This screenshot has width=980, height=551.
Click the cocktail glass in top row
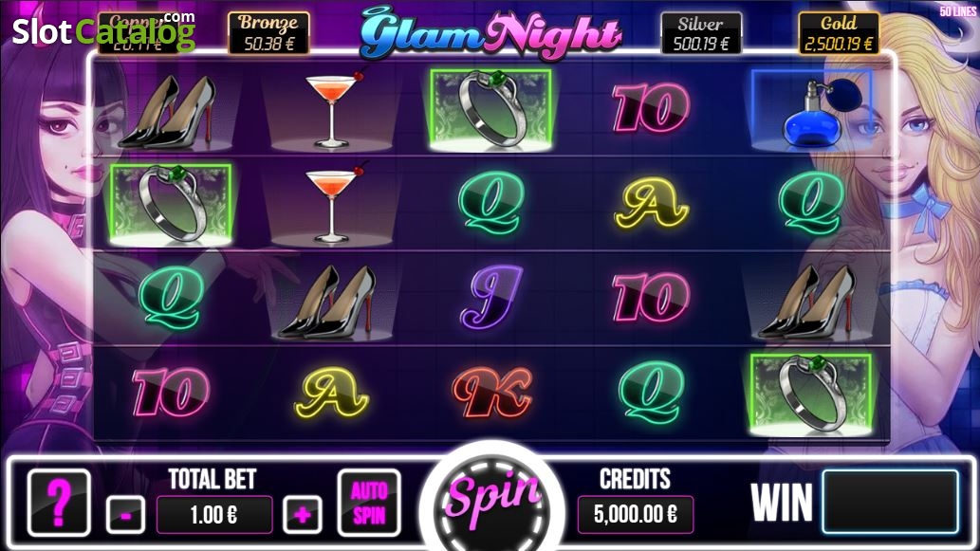point(331,111)
